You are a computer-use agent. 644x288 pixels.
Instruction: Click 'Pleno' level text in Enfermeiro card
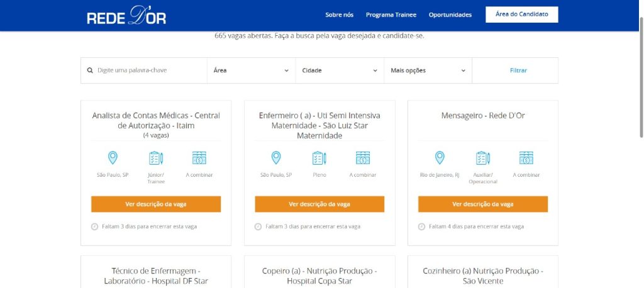(x=319, y=175)
